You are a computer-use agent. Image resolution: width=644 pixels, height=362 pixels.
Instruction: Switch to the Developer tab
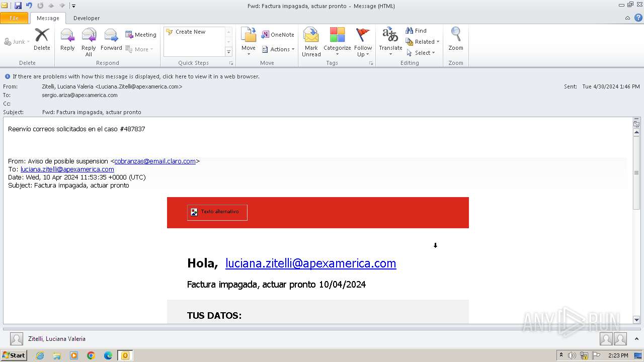(x=87, y=18)
